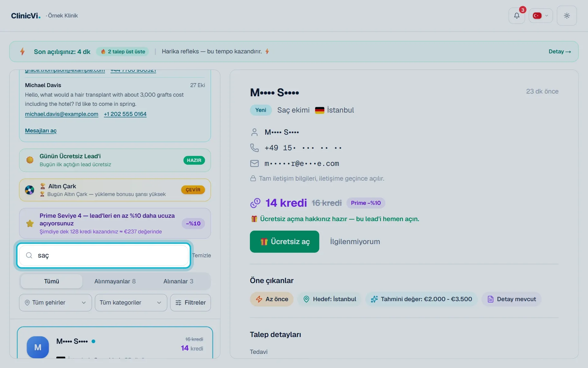
Task: Spin the Altın Çark with ÇEVİR button
Action: click(x=193, y=190)
